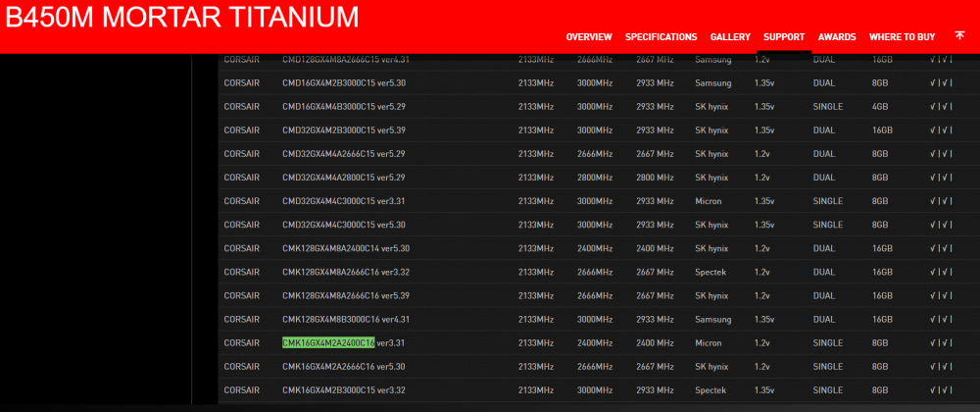Go to the AWARDS tab

[837, 37]
